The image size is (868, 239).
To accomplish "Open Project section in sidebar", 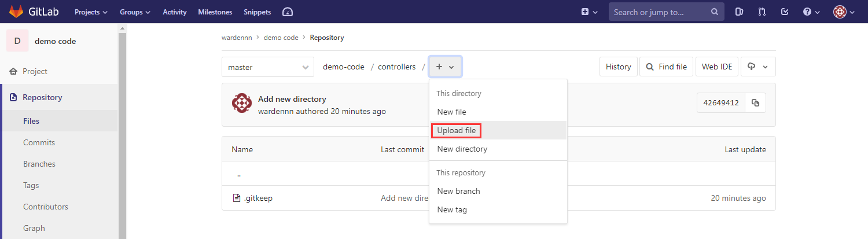I will pyautogui.click(x=35, y=71).
